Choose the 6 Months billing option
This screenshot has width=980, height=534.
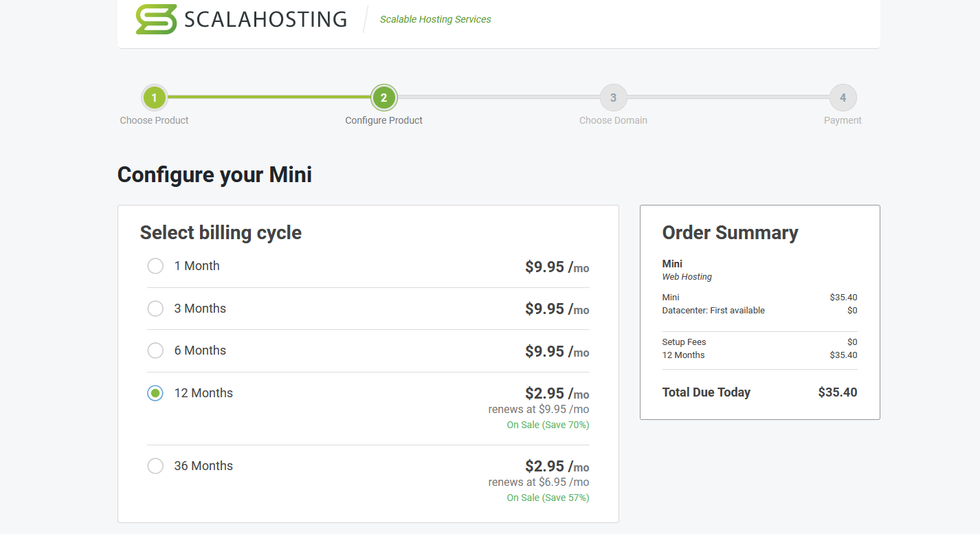155,351
